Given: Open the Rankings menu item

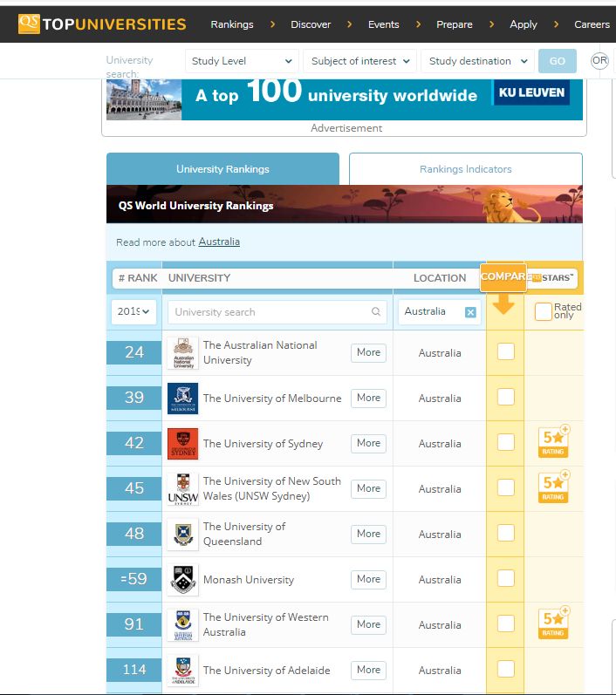Looking at the screenshot, I should pyautogui.click(x=232, y=24).
